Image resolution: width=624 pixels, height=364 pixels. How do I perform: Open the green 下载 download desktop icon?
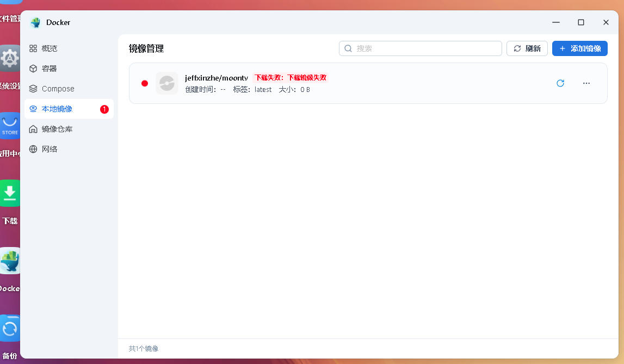(10, 193)
